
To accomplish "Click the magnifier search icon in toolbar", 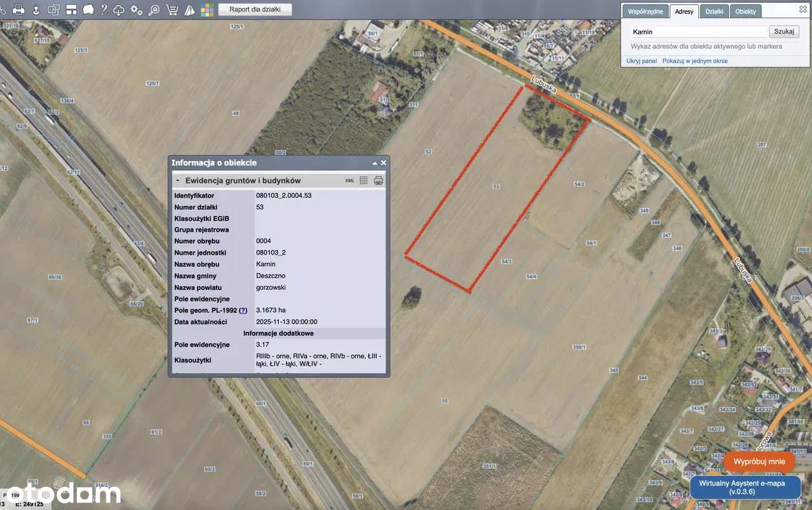I will coord(154,10).
